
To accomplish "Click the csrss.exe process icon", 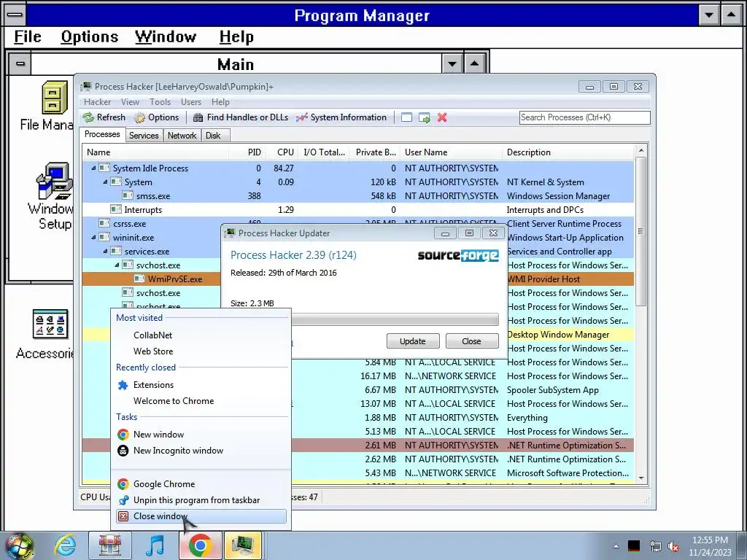I will pyautogui.click(x=104, y=223).
